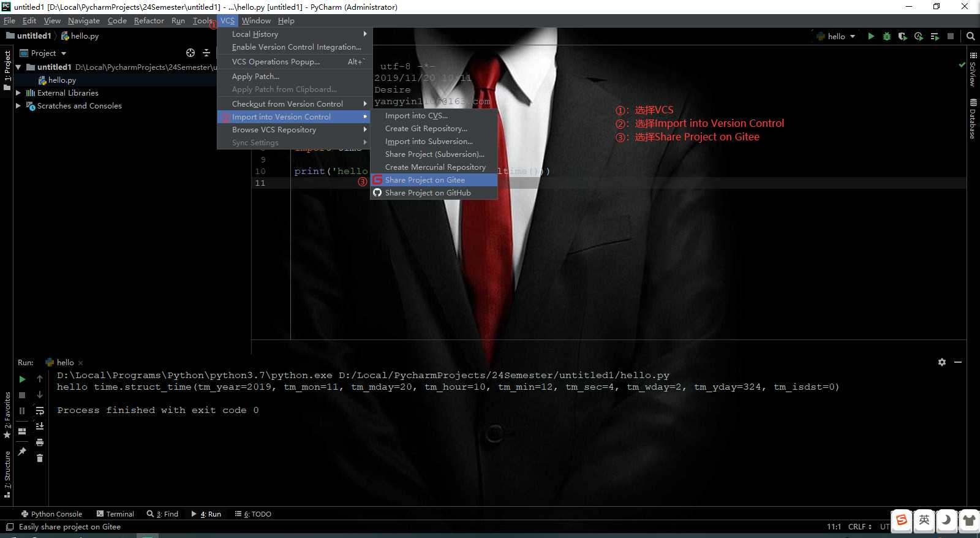Select Share Project on GitHub
Image resolution: width=980 pixels, height=538 pixels.
point(434,193)
